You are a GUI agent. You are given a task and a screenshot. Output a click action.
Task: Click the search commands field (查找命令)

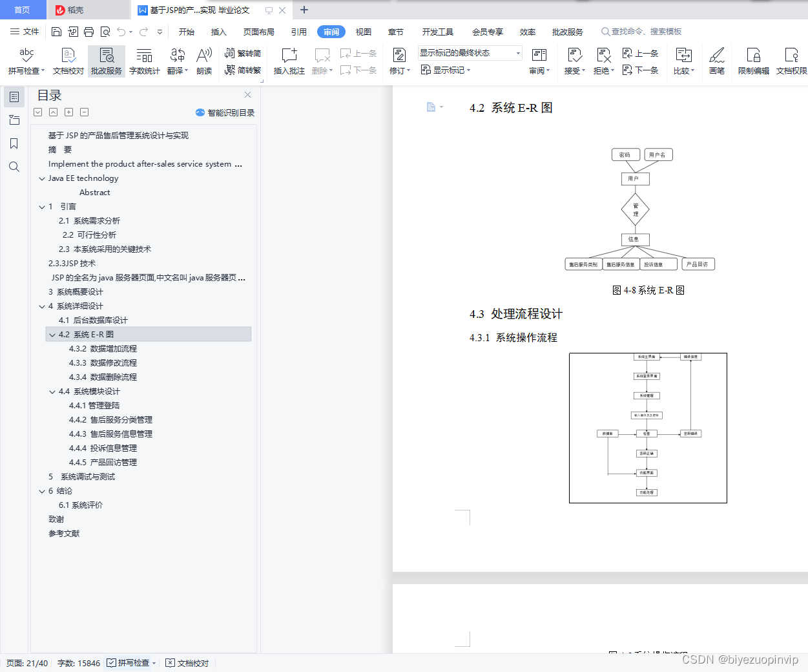(641, 32)
